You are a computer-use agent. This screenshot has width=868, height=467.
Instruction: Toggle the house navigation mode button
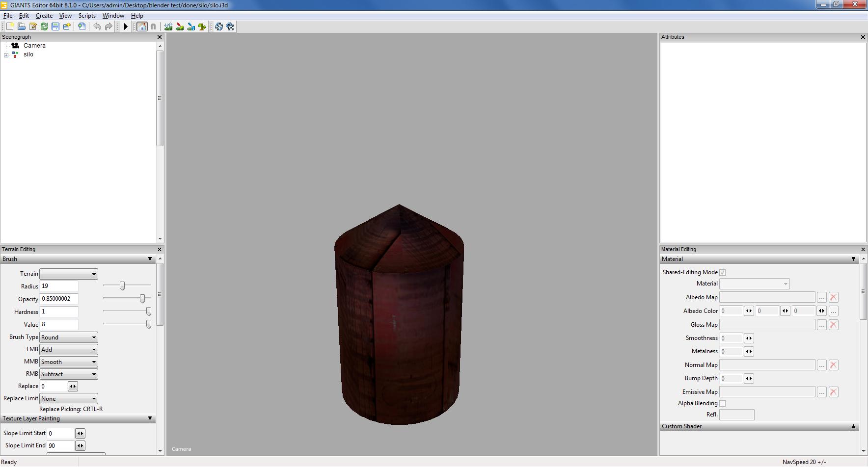[x=142, y=26]
